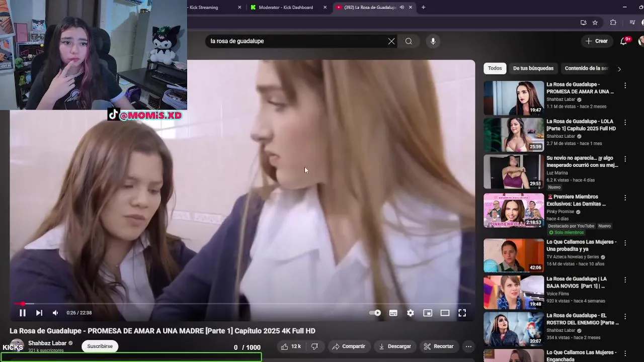Image resolution: width=644 pixels, height=362 pixels.
Task: Open player settings gear
Action: (x=411, y=313)
